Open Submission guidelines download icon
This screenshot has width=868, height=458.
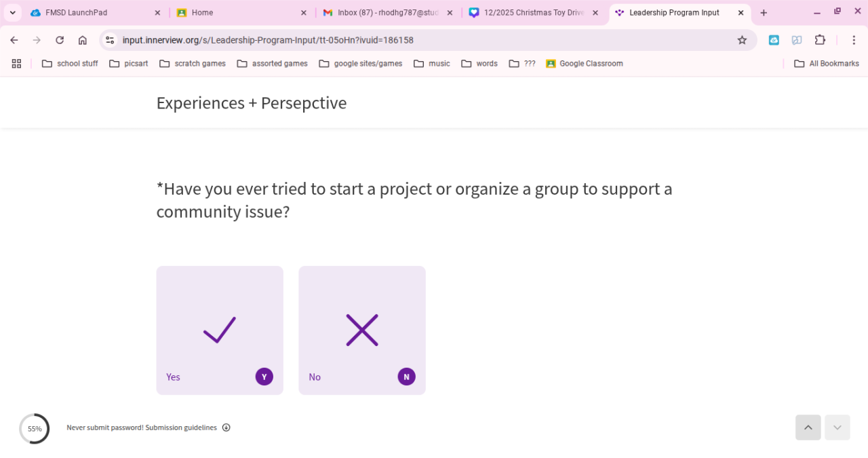[x=226, y=427]
